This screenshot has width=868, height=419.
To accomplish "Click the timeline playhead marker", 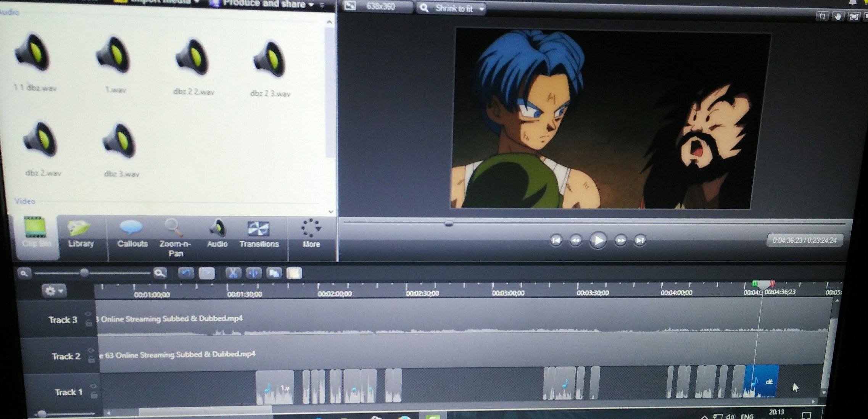I will click(763, 285).
